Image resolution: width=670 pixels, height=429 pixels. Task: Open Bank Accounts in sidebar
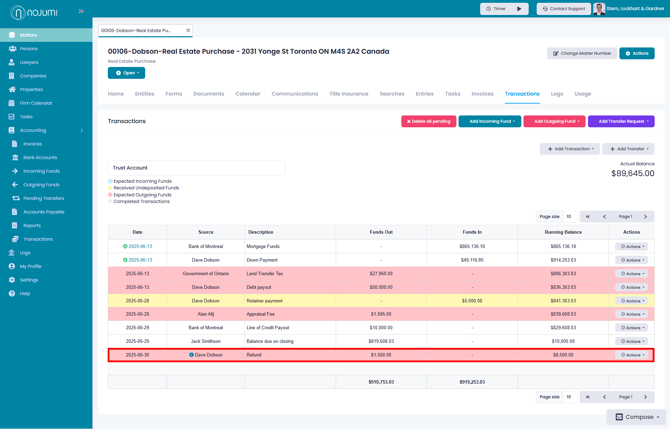40,158
